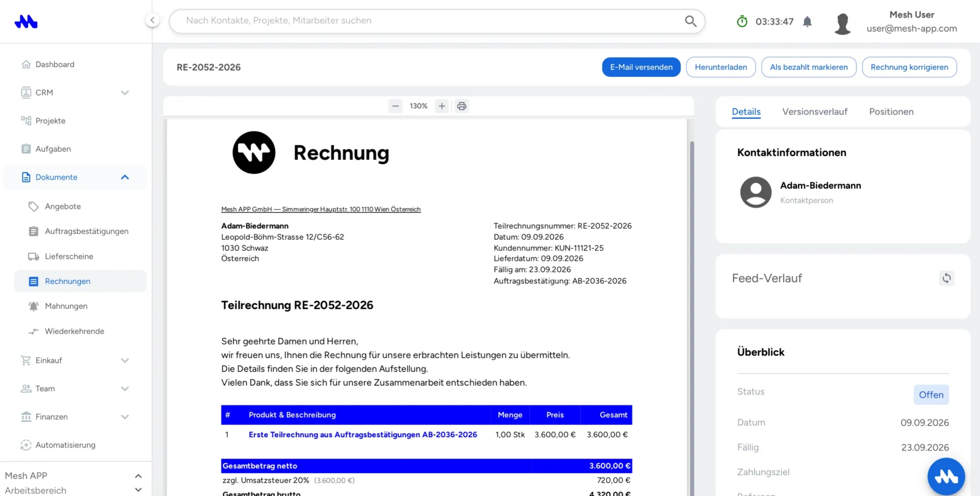Click the Lieferscheine truck icon

(x=34, y=256)
